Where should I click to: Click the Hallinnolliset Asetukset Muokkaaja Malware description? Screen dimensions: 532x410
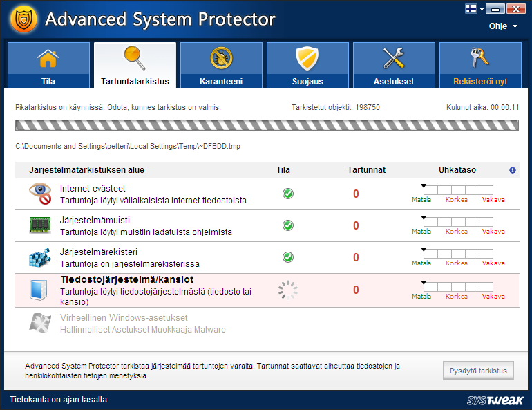(x=143, y=330)
